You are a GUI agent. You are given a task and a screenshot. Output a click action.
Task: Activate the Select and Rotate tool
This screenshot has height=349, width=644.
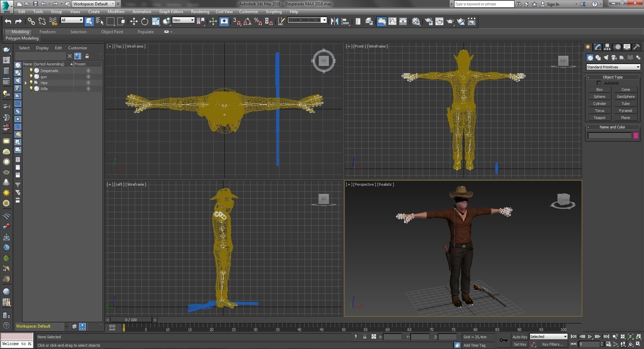pos(145,22)
